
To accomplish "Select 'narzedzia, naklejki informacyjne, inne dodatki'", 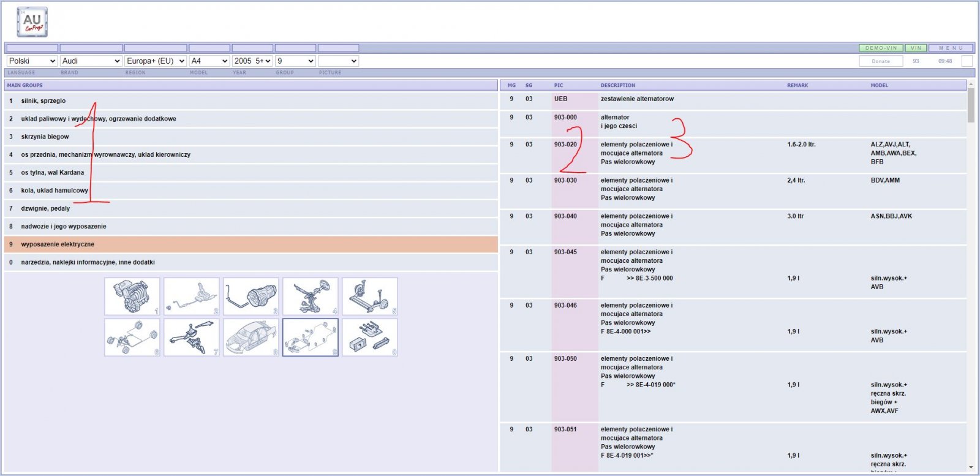I will 251,262.
